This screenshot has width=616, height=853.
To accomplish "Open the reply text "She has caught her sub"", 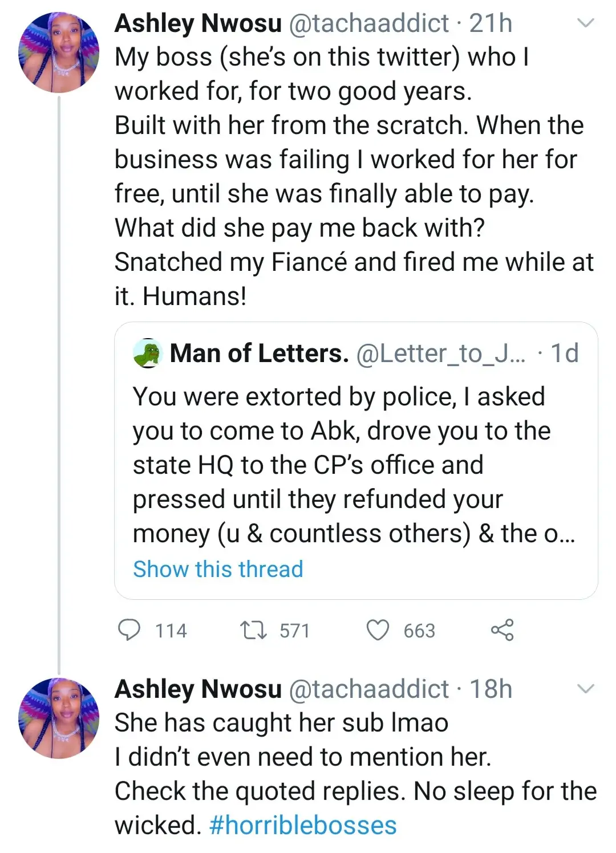I will pyautogui.click(x=281, y=723).
